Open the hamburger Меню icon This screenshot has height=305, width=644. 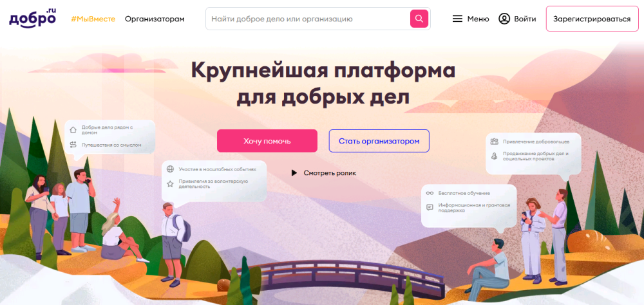457,19
